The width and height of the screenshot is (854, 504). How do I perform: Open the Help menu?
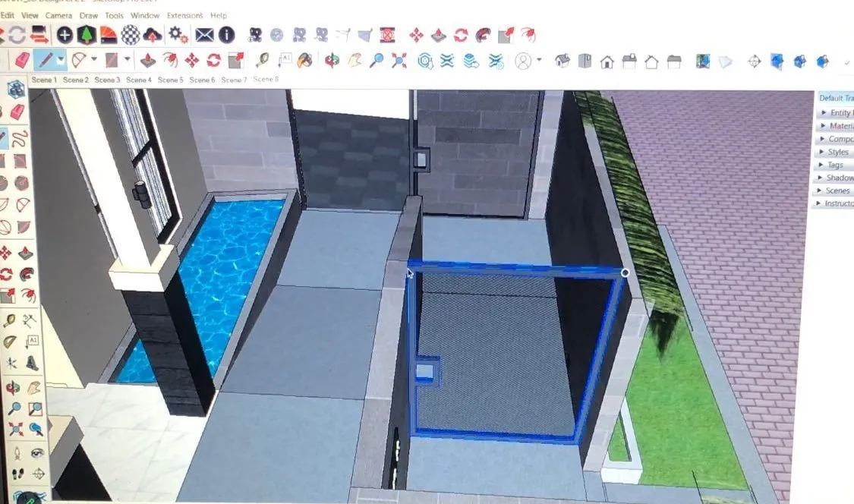(x=219, y=15)
